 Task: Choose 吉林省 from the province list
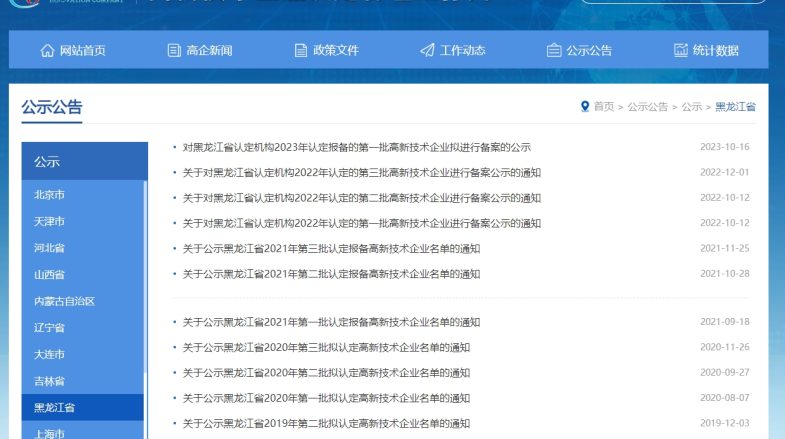coord(49,381)
